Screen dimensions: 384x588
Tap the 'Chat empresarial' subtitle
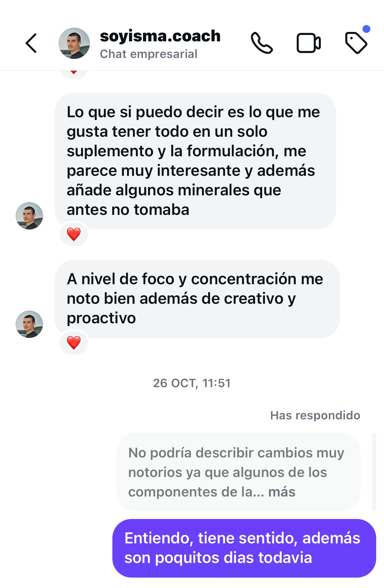pos(149,54)
